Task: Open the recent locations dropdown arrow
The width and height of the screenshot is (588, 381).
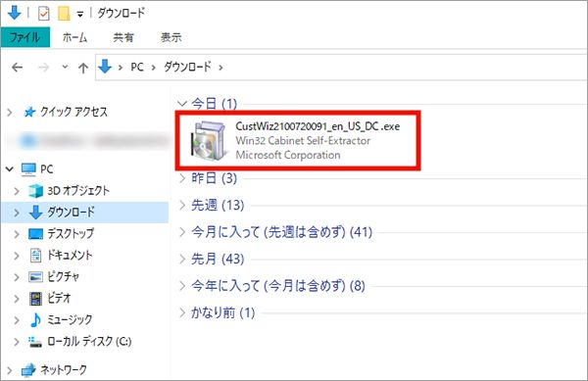Action: pyautogui.click(x=65, y=67)
